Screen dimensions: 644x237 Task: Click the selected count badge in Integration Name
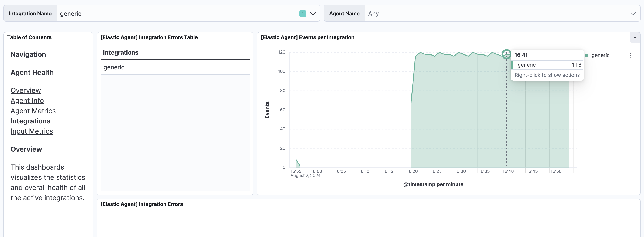tap(302, 13)
